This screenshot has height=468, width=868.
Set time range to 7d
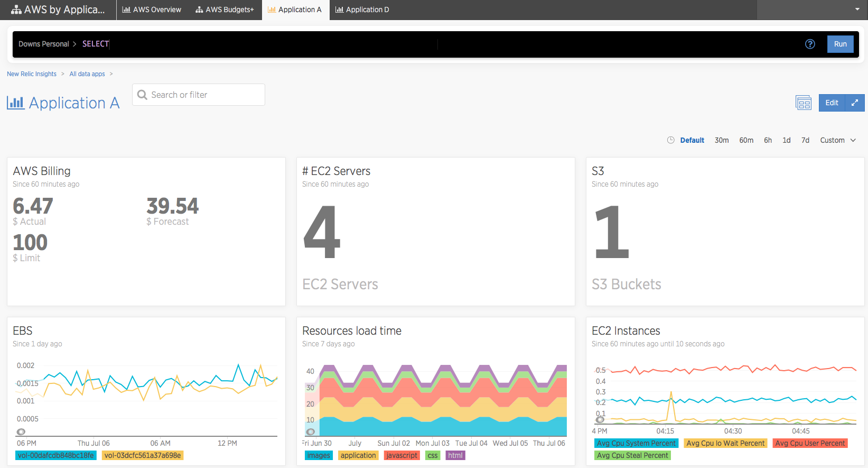click(805, 140)
